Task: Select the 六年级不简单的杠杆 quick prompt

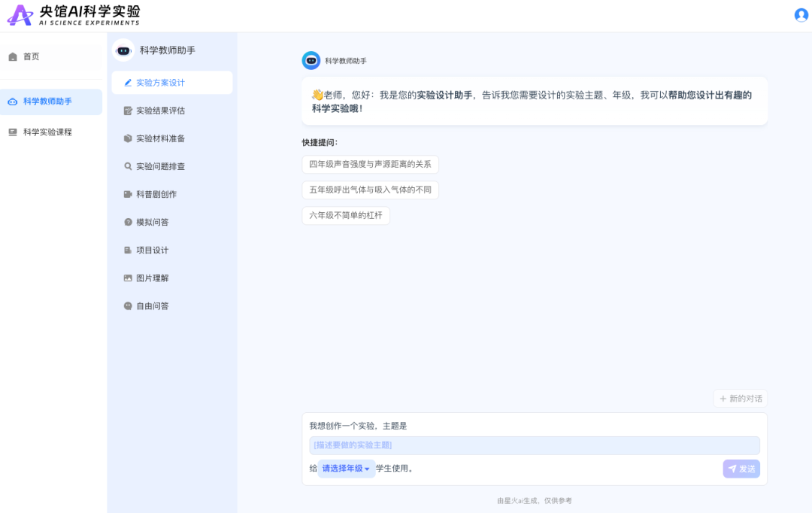Action: click(345, 215)
